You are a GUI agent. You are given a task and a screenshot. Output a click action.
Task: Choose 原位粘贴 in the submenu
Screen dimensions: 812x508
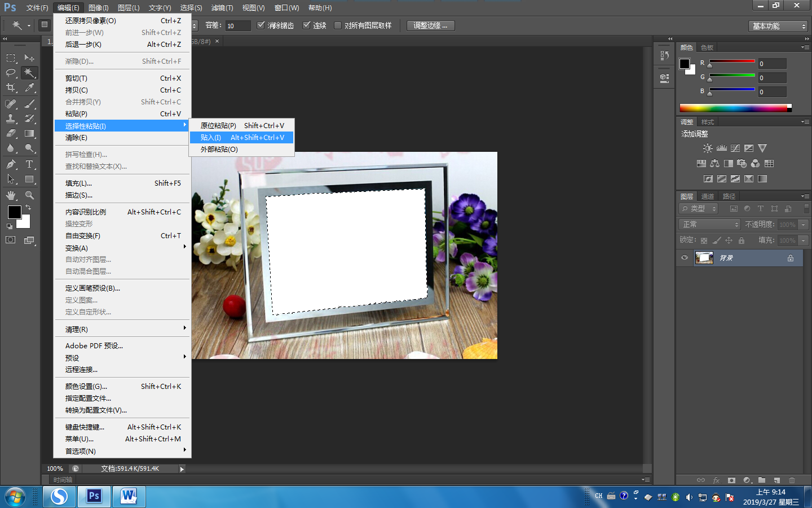[241, 126]
